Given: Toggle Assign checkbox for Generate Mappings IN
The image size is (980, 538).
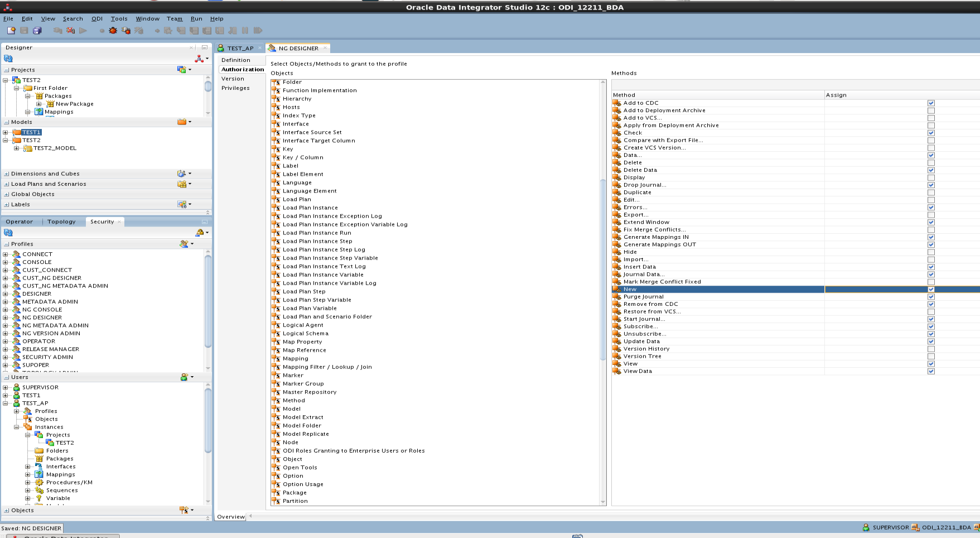Looking at the screenshot, I should click(931, 237).
